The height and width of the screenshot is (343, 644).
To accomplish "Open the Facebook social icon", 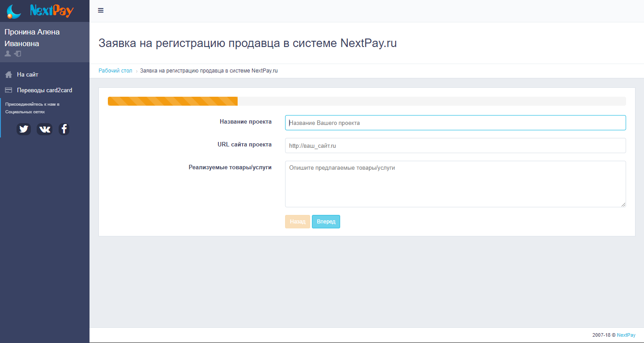I will pos(64,129).
